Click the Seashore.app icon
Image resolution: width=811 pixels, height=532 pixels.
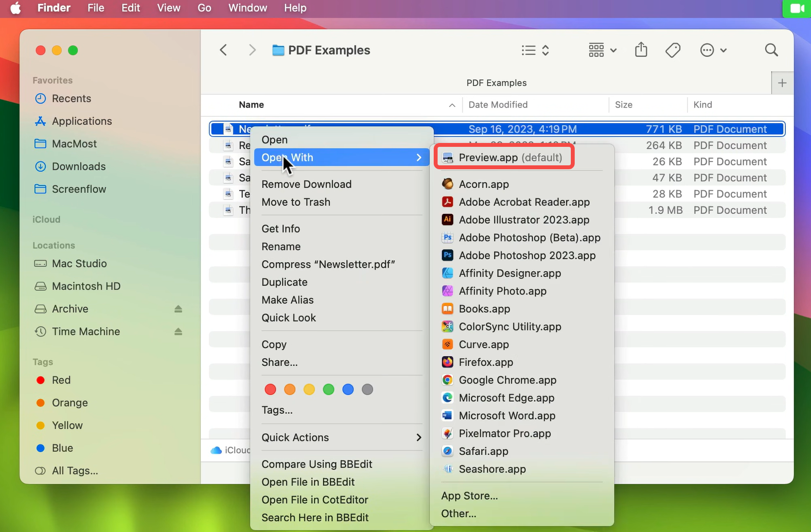[447, 469]
